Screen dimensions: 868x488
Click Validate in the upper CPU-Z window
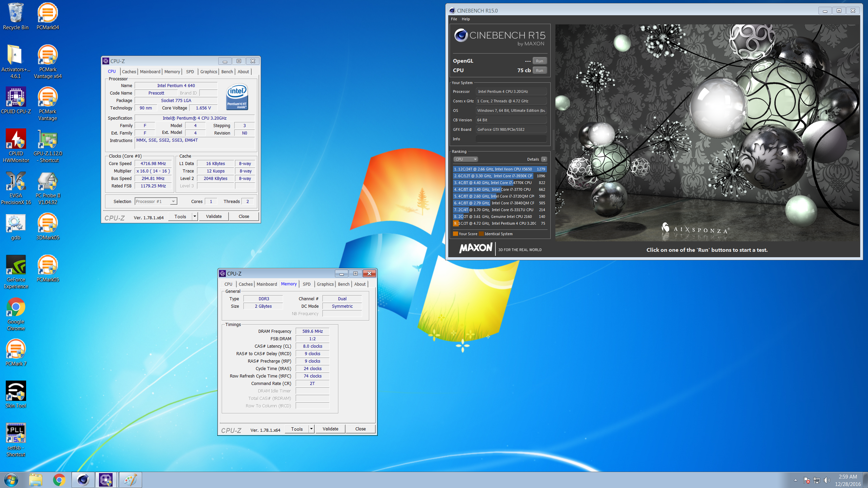(x=214, y=216)
